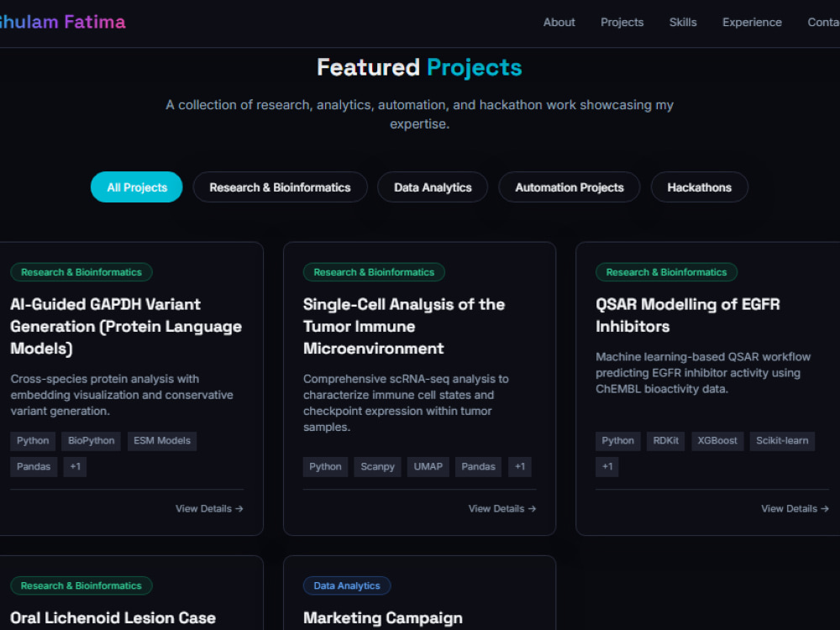The width and height of the screenshot is (840, 630).
Task: Click category badge on Single-Cell Analysis card
Action: click(x=374, y=272)
